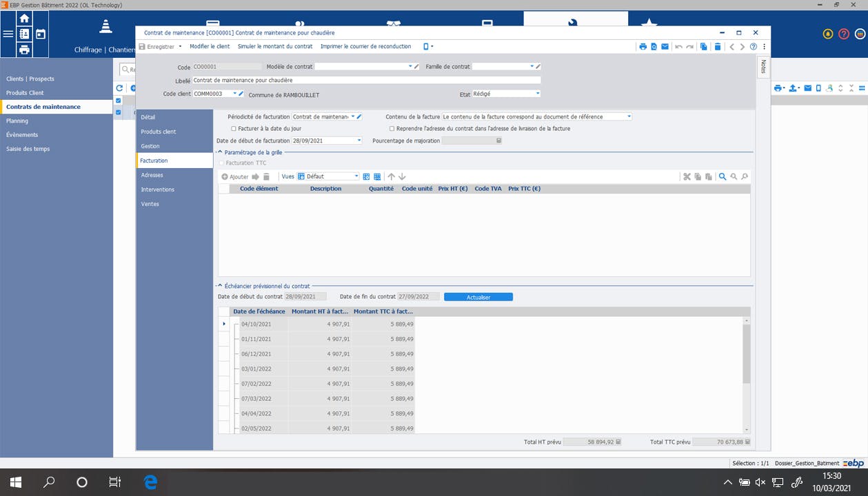
Task: Open Planning in left sidebar
Action: 17,121
